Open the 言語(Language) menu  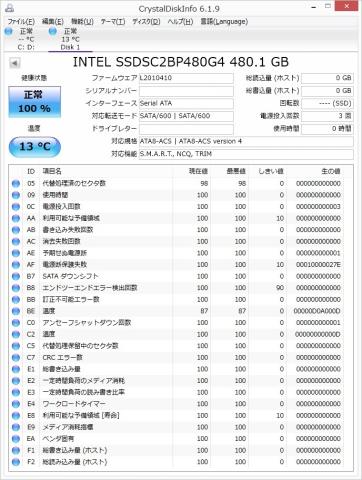click(x=224, y=22)
